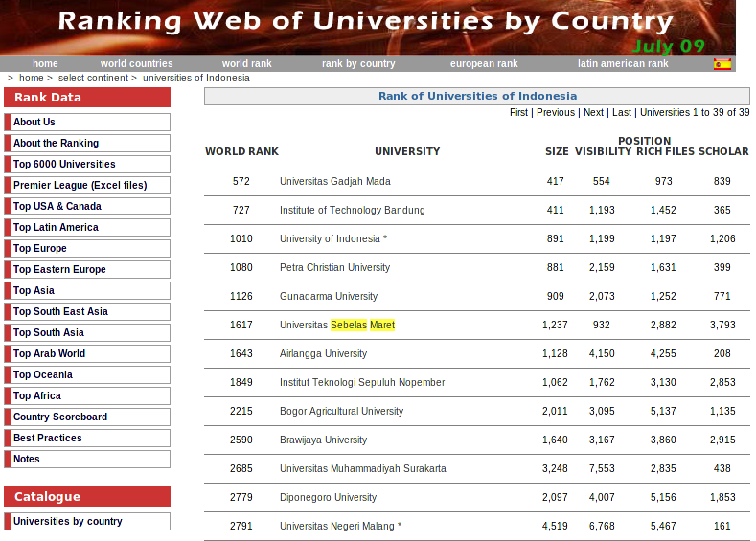Open Gunadarma University entry

point(329,296)
